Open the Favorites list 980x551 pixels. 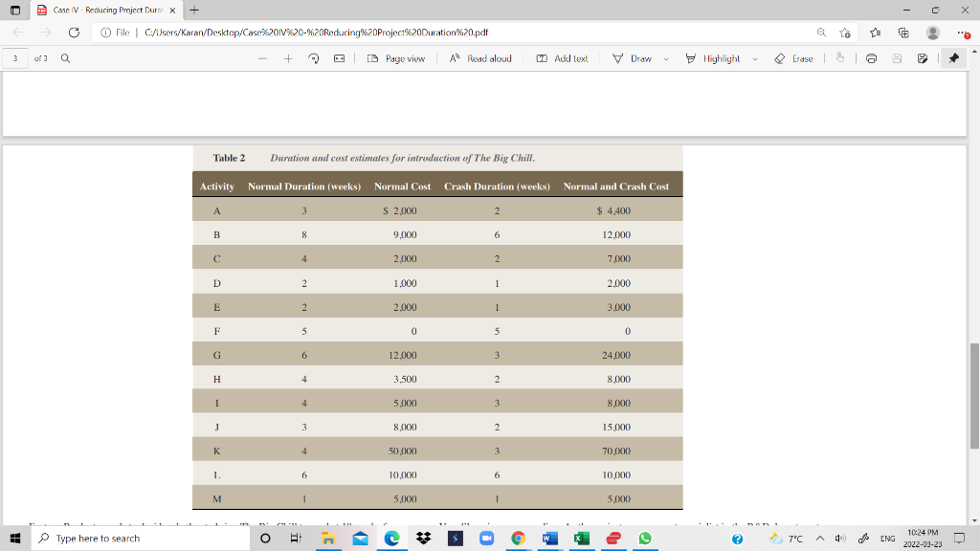pyautogui.click(x=875, y=33)
